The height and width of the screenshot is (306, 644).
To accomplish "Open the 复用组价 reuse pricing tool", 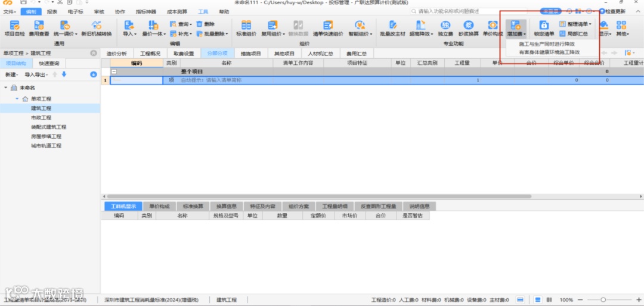I will coord(273,28).
